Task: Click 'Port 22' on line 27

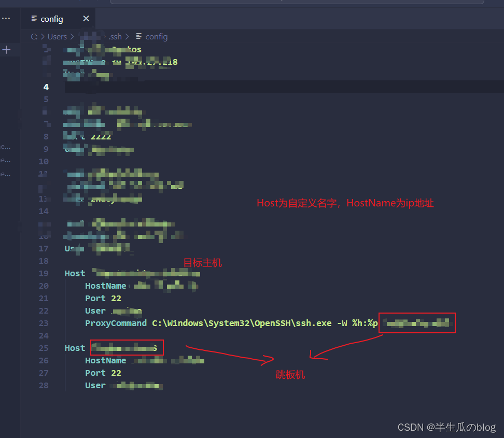Action: click(x=103, y=373)
